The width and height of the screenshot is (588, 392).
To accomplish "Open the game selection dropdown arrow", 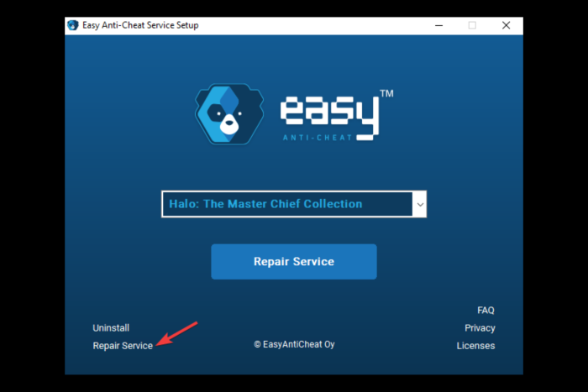I will [420, 204].
